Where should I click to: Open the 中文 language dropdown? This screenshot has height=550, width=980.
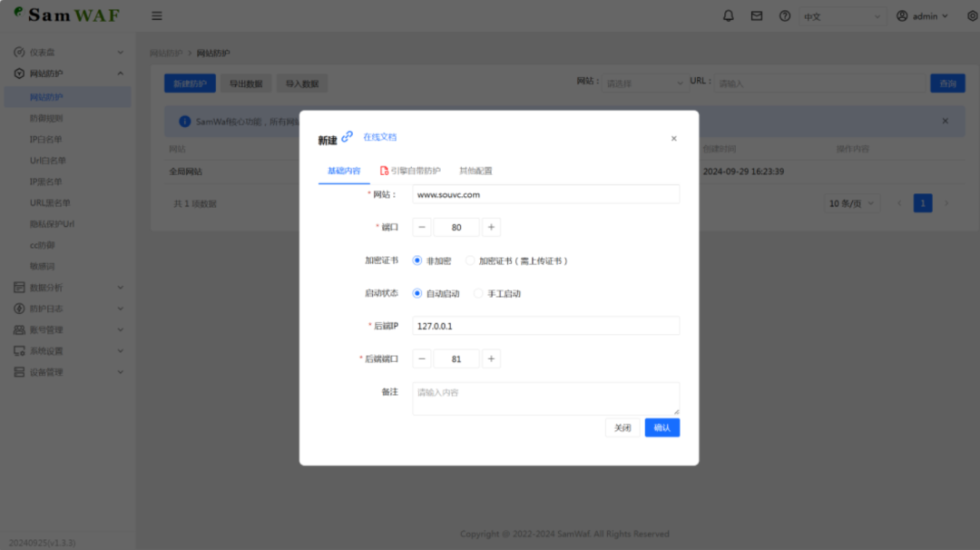point(842,16)
